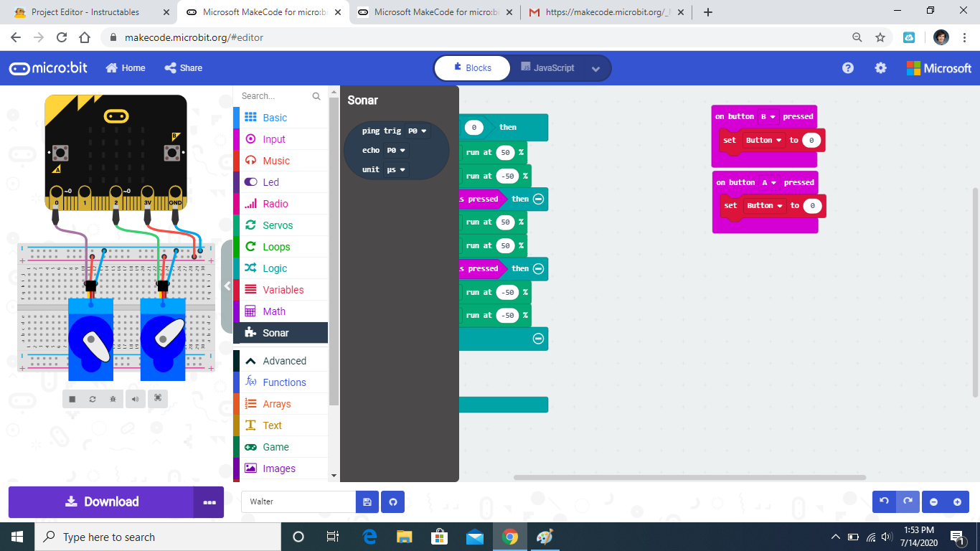Open the Variables blocks category
The height and width of the screenshot is (551, 980).
coord(281,290)
